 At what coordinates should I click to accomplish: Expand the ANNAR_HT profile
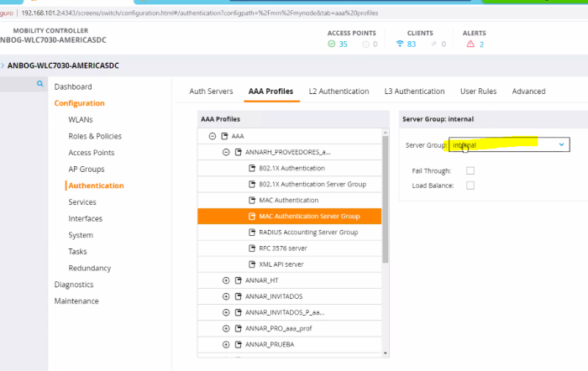226,280
